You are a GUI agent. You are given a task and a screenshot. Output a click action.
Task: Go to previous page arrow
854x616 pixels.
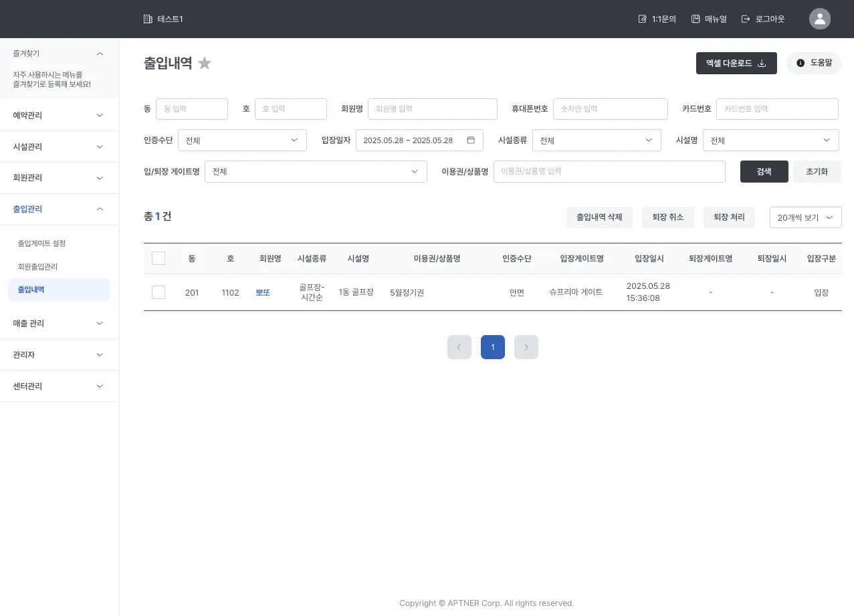click(x=459, y=347)
